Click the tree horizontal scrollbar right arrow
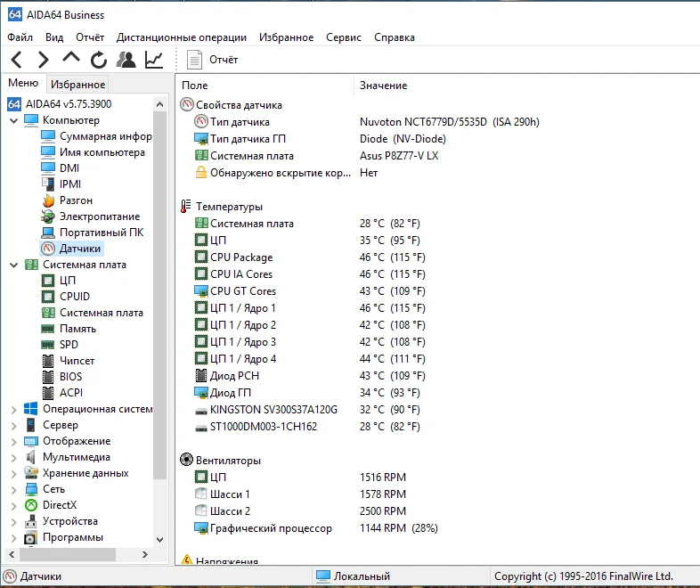 pyautogui.click(x=144, y=554)
